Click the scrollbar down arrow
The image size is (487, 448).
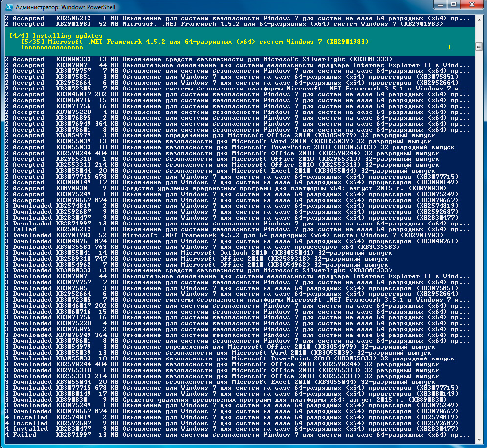479,440
